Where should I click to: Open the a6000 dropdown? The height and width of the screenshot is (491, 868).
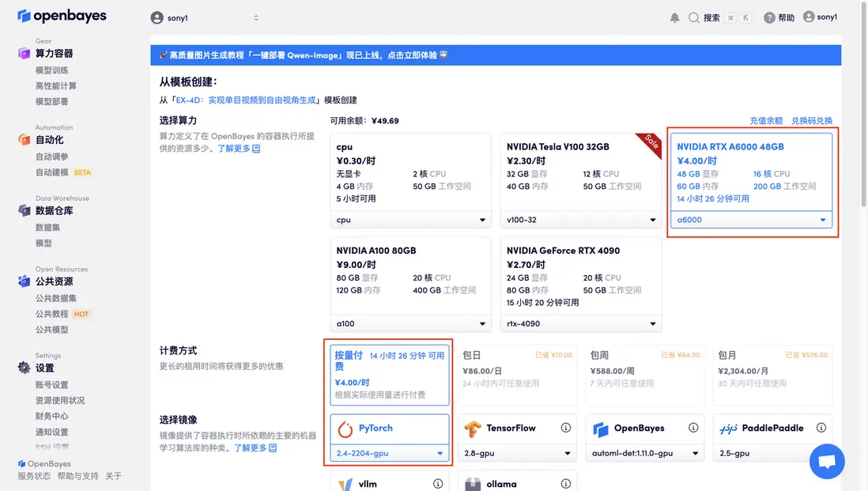(x=751, y=220)
